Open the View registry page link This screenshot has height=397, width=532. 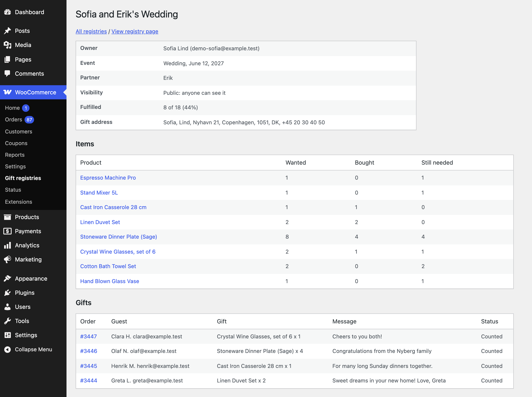tap(135, 31)
